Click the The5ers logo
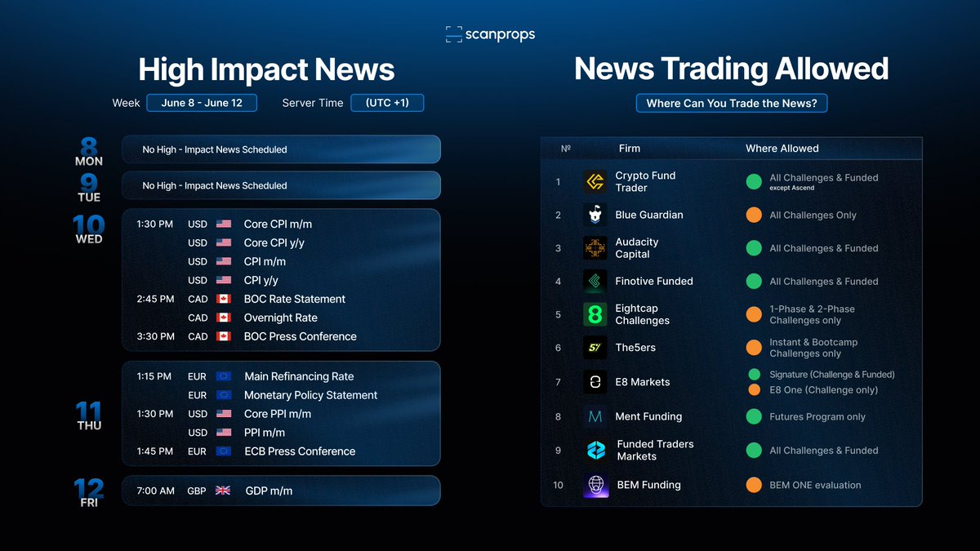 pyautogui.click(x=595, y=348)
